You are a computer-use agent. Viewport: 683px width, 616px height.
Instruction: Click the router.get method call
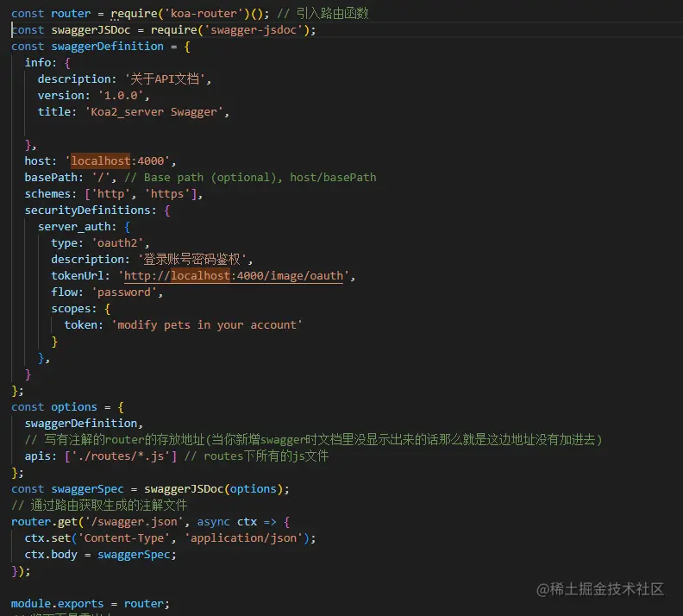(44, 522)
